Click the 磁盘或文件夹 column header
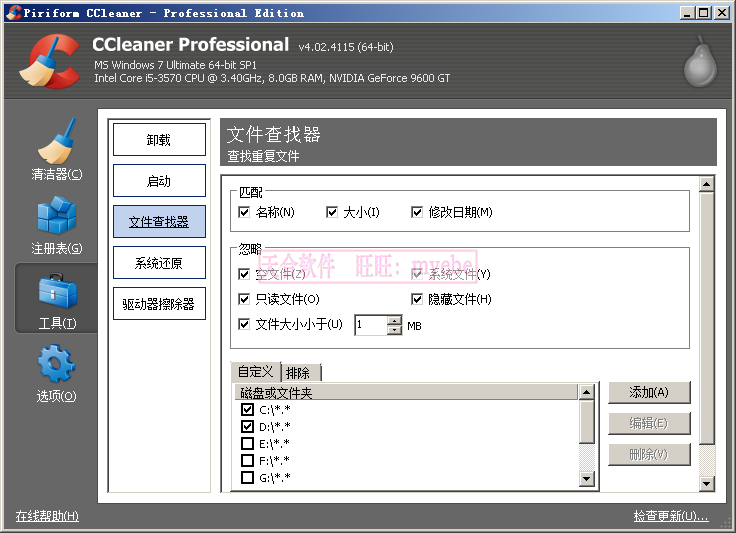This screenshot has height=533, width=736. point(406,393)
